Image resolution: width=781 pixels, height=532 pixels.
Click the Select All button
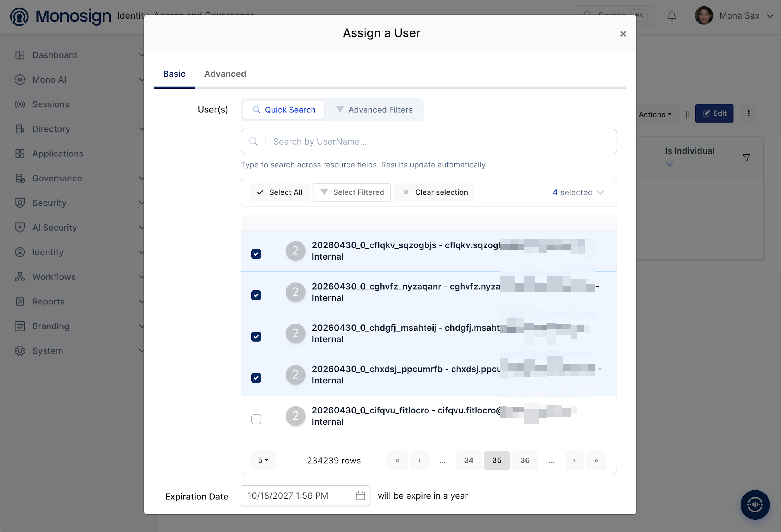tap(279, 192)
